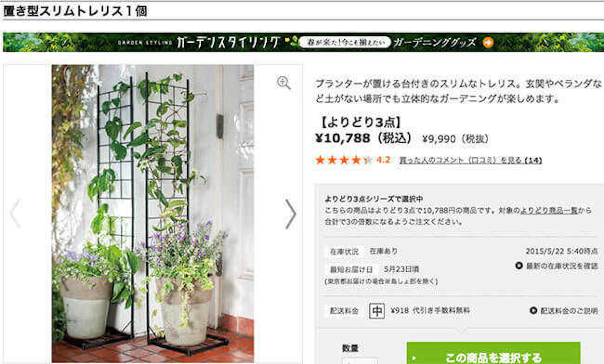The width and height of the screenshot is (604, 364).
Task: Click circle arrow icon beside 配送料金のご説明
Action: pos(533,311)
